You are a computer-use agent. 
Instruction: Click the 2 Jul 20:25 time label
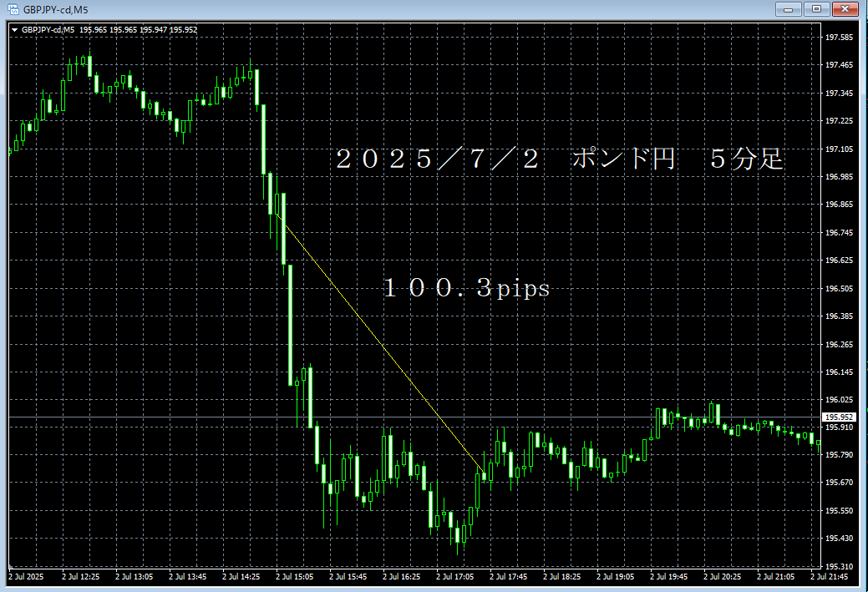click(723, 576)
